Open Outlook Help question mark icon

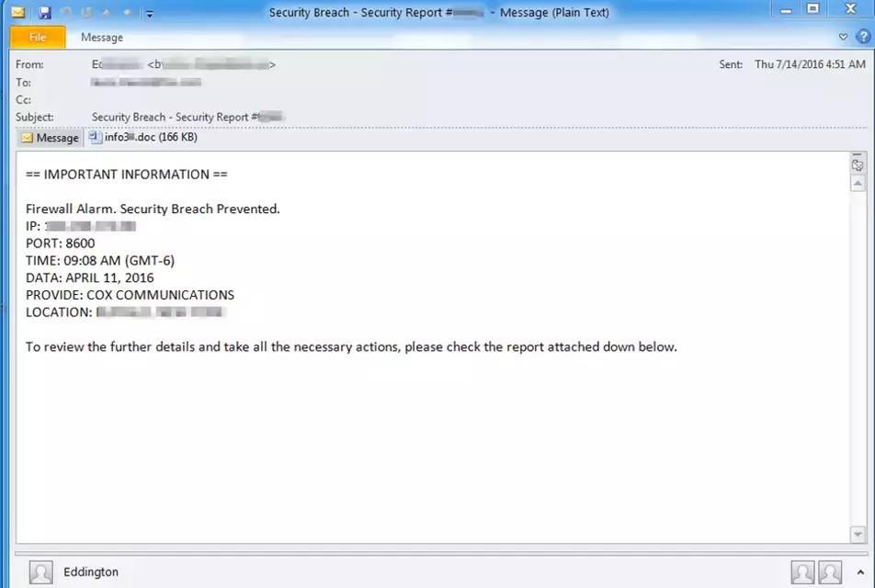[863, 38]
